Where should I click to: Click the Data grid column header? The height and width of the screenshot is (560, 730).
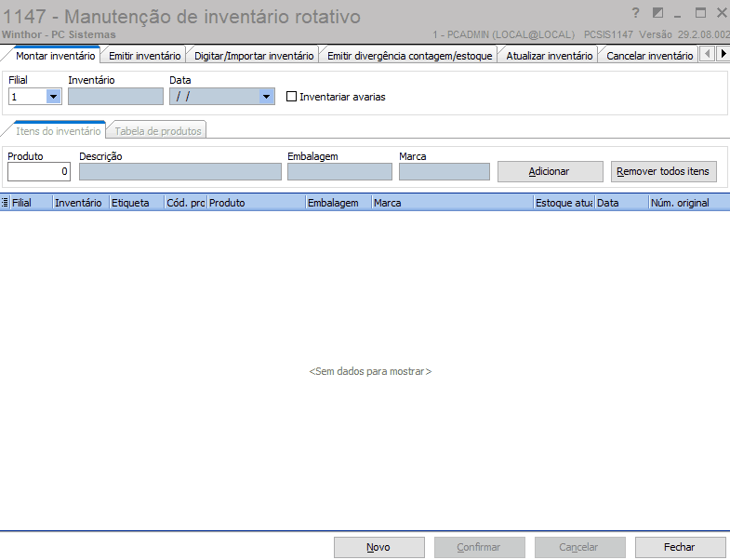pos(621,203)
